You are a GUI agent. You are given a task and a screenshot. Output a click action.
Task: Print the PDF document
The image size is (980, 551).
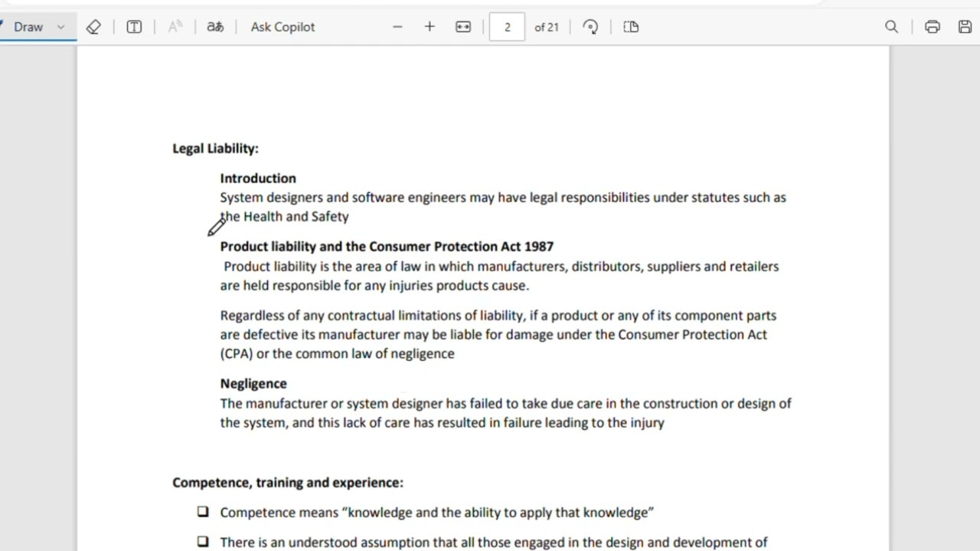pyautogui.click(x=932, y=27)
